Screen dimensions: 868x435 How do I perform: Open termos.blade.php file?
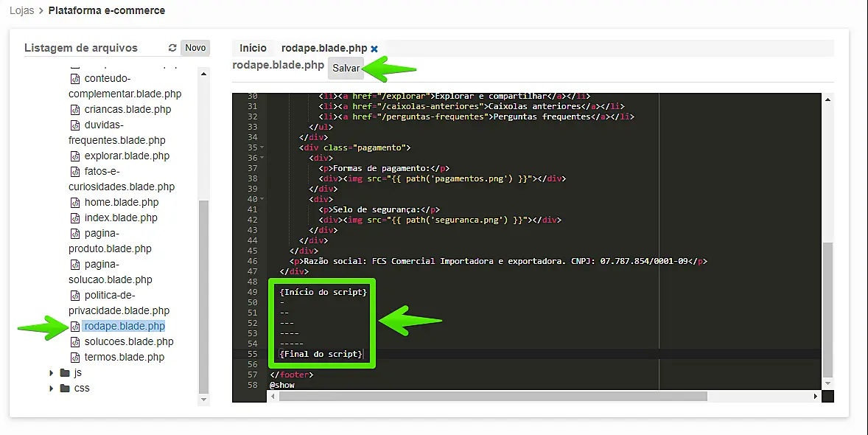[x=124, y=358]
